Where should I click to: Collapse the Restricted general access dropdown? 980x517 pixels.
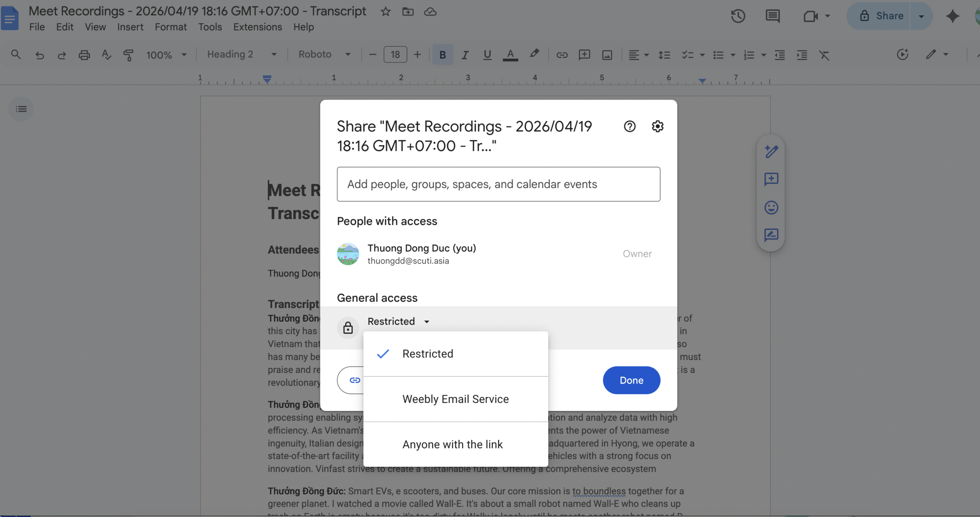[398, 321]
